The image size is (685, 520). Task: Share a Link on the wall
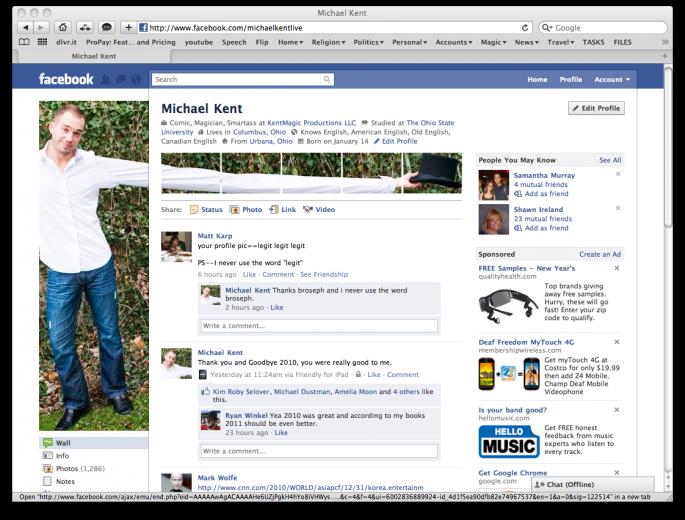[x=283, y=210]
